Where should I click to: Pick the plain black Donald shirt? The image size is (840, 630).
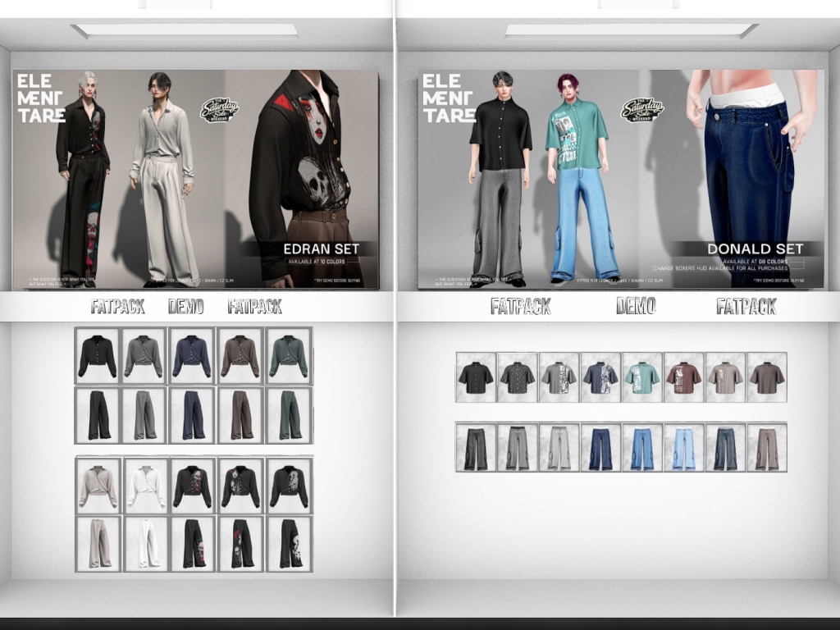pos(476,377)
